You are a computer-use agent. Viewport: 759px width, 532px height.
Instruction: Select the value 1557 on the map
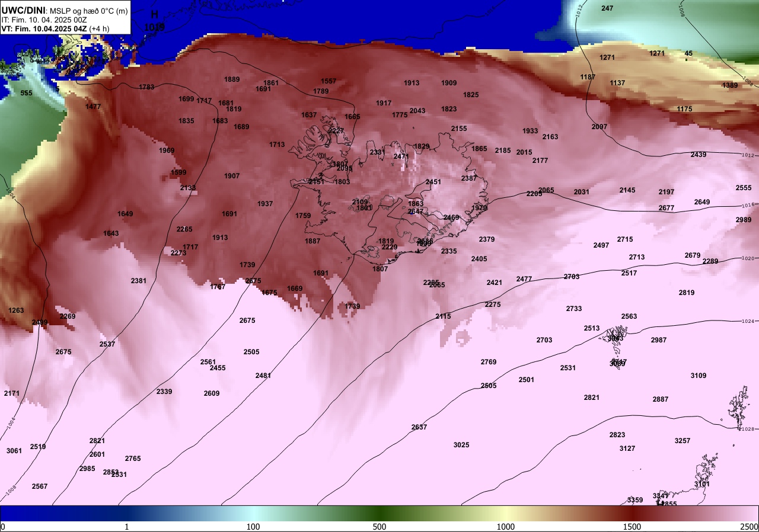pyautogui.click(x=329, y=81)
